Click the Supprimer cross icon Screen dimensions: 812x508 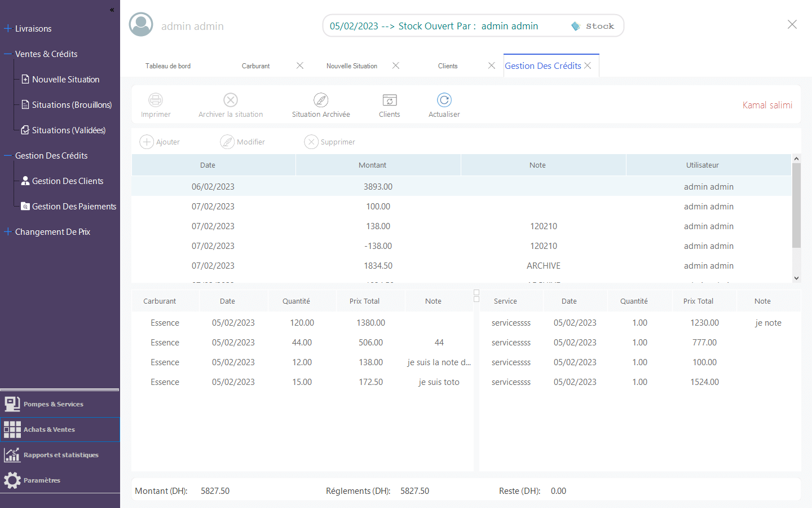click(311, 142)
